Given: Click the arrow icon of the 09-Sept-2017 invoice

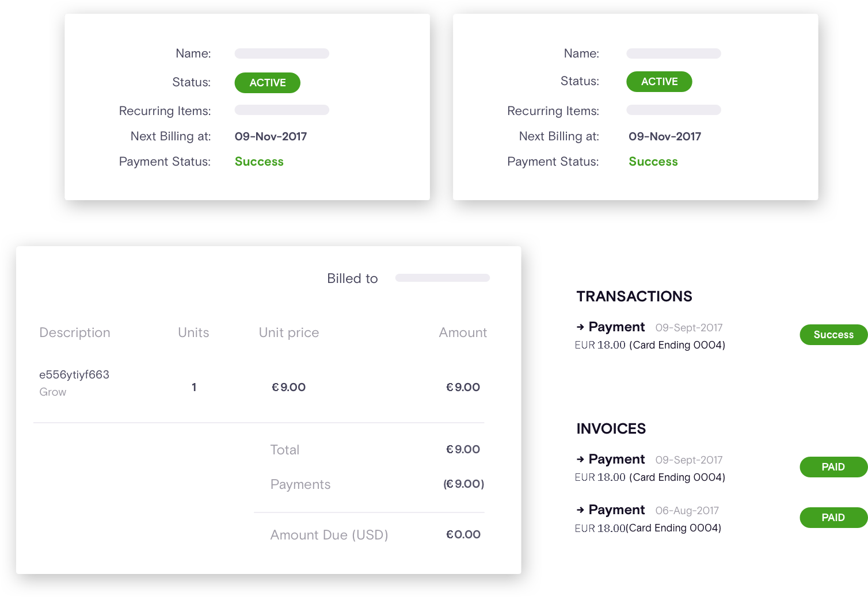Looking at the screenshot, I should click(x=580, y=460).
